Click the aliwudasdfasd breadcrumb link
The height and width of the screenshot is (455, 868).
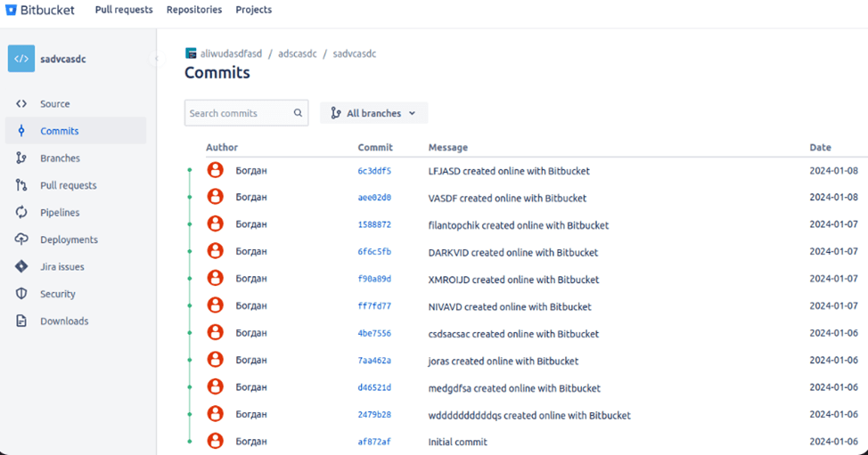tap(231, 53)
